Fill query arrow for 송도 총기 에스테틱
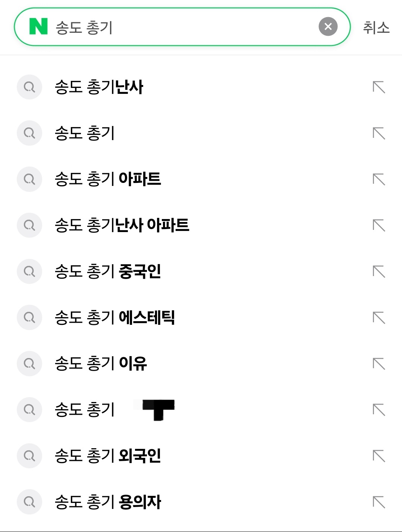Viewport: 402px width, 532px height. point(379,318)
